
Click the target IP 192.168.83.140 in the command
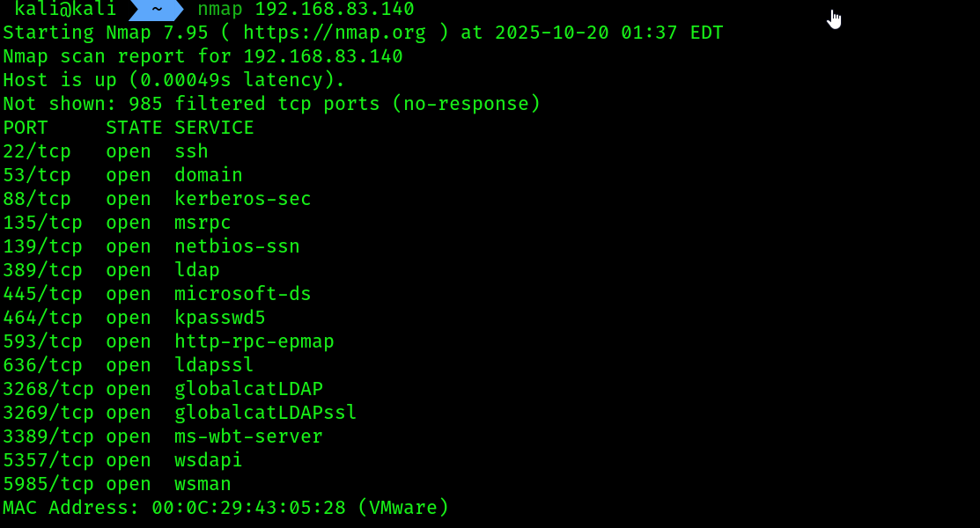coord(335,10)
